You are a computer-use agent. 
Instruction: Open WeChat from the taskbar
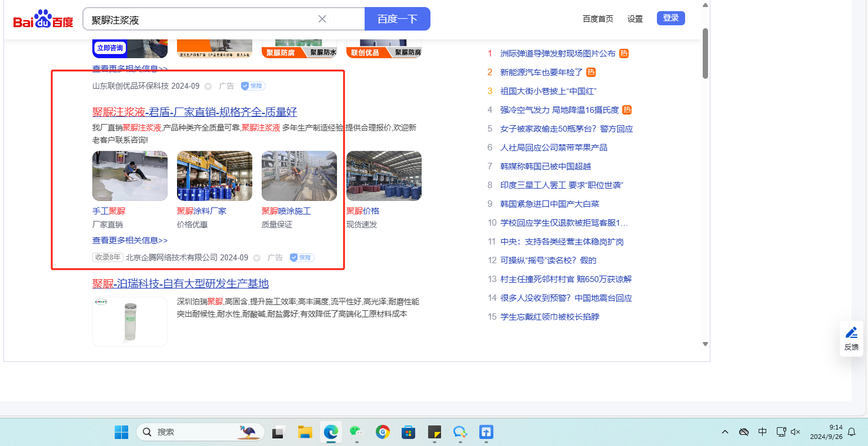(x=356, y=432)
